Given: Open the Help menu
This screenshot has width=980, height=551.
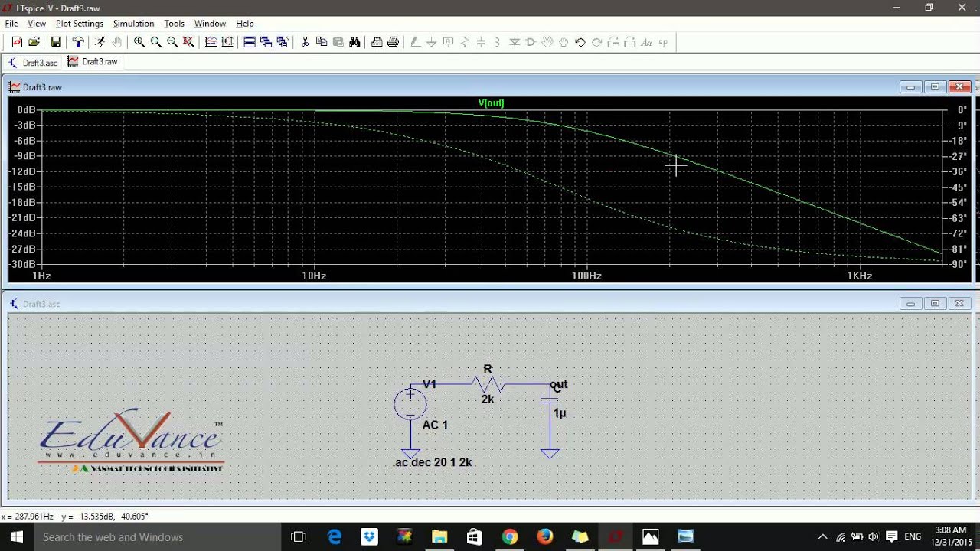Looking at the screenshot, I should [245, 24].
